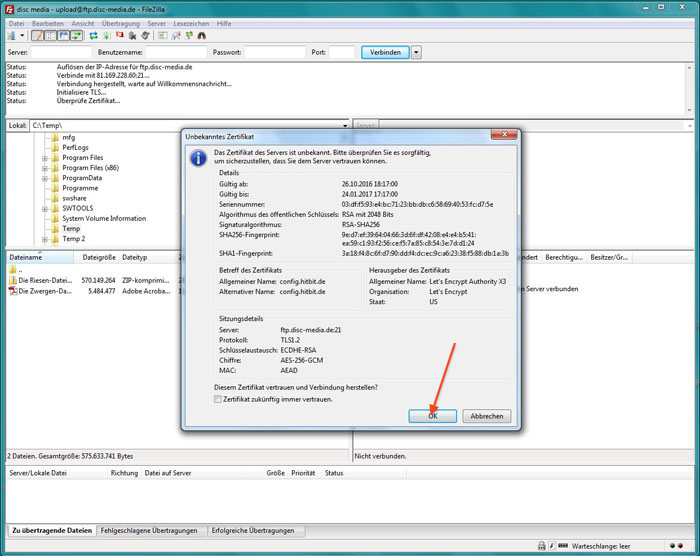
Task: Check 'Zertifikat zukünftig immer vertrauen'
Action: tap(218, 399)
